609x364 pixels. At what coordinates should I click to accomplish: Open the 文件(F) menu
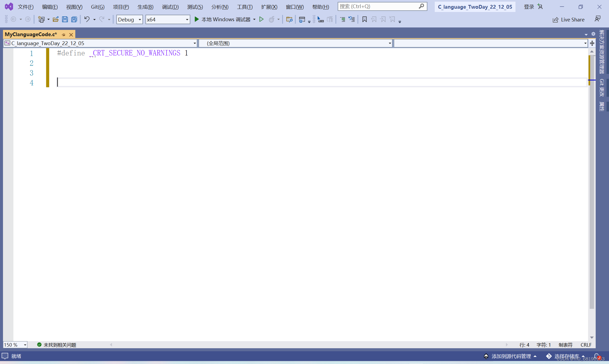[26, 7]
